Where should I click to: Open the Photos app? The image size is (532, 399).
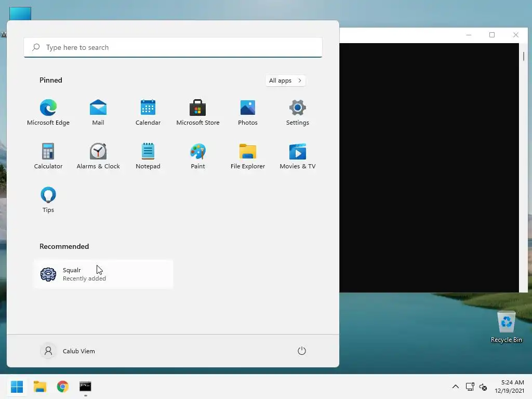[248, 113]
